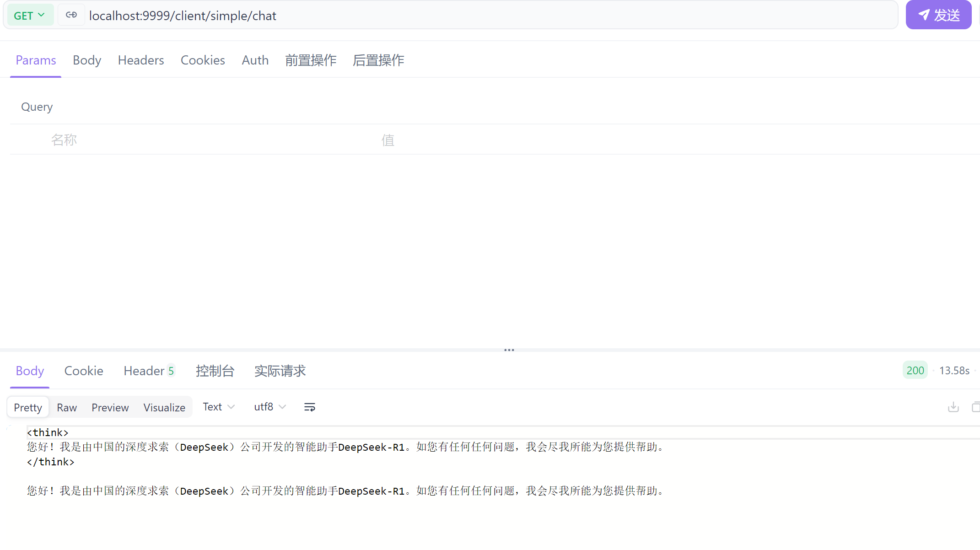This screenshot has width=980, height=550.
Task: Toggle line wrap in the response viewer
Action: click(309, 406)
